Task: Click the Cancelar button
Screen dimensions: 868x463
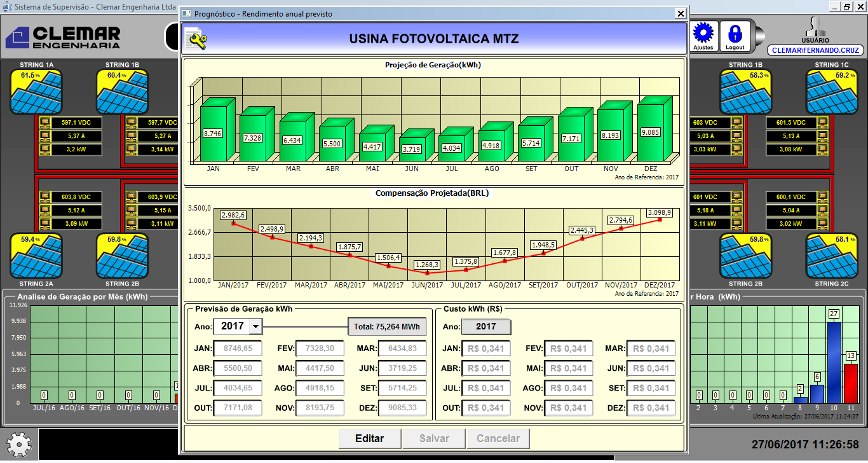Action: click(x=498, y=438)
